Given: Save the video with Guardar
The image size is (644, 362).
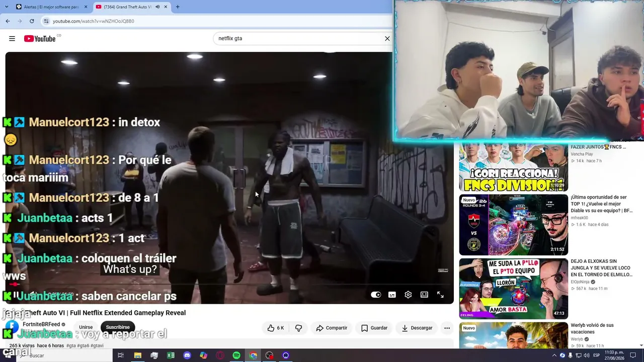Looking at the screenshot, I should pos(374,328).
